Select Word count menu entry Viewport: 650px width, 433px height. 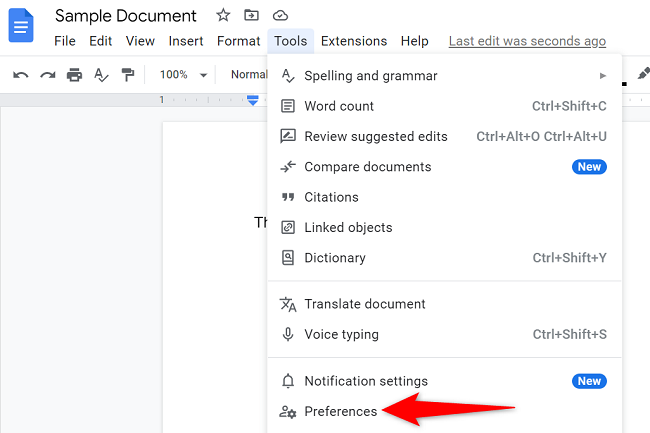tap(339, 106)
